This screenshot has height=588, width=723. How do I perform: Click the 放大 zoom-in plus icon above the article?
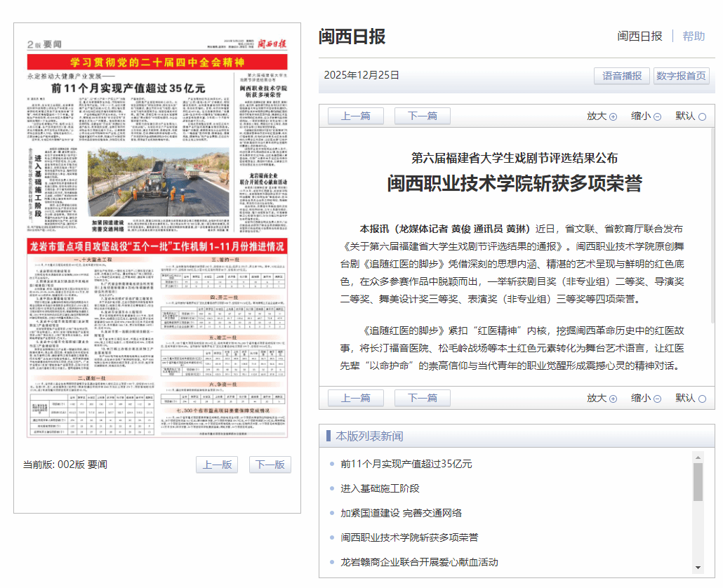pos(613,116)
